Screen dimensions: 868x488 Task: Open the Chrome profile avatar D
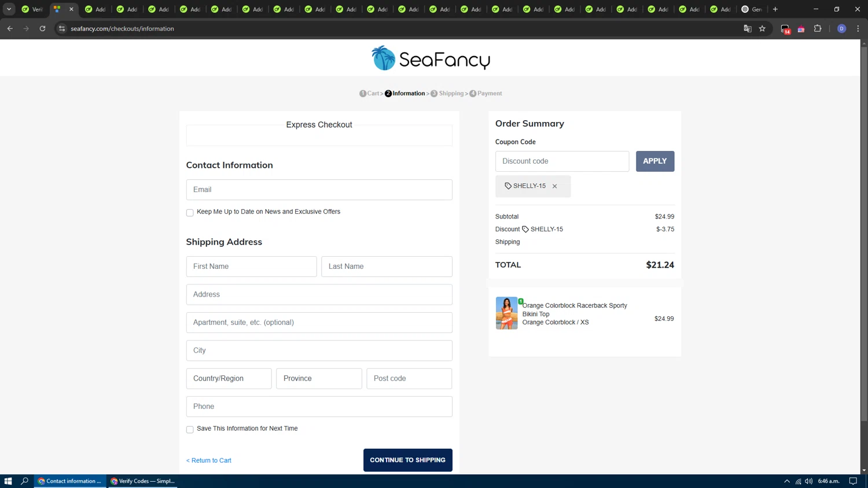point(841,28)
